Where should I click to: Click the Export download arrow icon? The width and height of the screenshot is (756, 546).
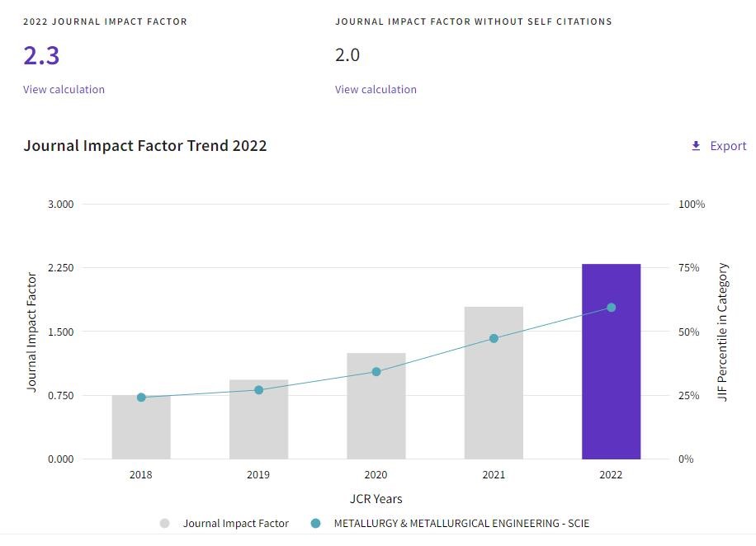(696, 146)
